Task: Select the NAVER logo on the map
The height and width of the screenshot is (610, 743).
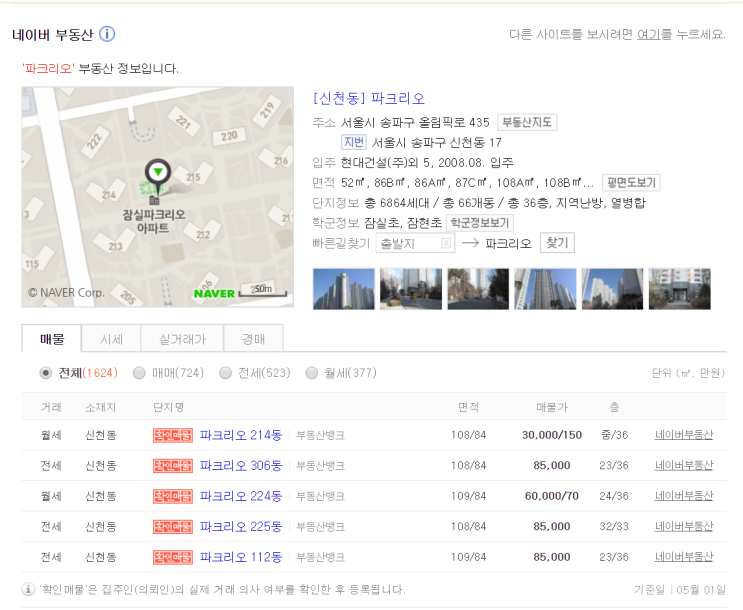Action: pyautogui.click(x=214, y=294)
